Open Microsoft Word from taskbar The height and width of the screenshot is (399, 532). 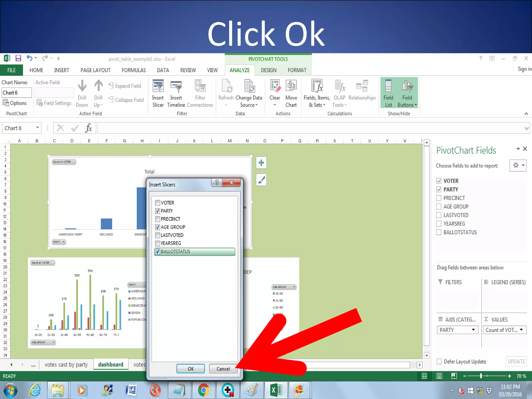[131, 390]
